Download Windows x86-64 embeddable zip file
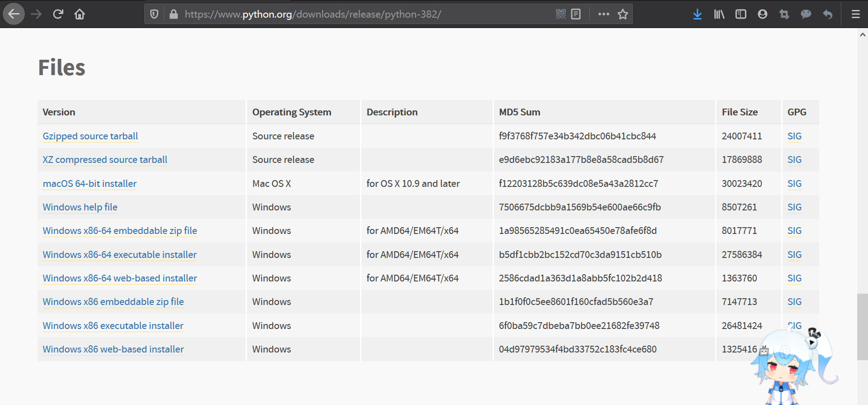The width and height of the screenshot is (868, 405). [120, 231]
